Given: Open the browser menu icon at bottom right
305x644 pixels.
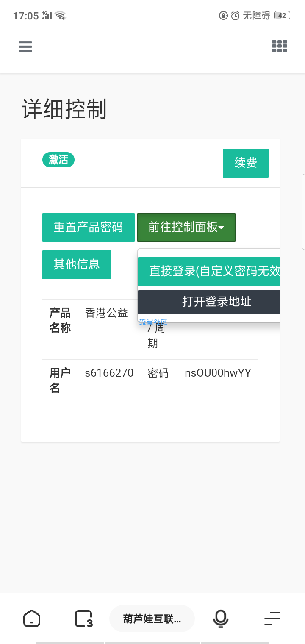Looking at the screenshot, I should click(x=272, y=619).
